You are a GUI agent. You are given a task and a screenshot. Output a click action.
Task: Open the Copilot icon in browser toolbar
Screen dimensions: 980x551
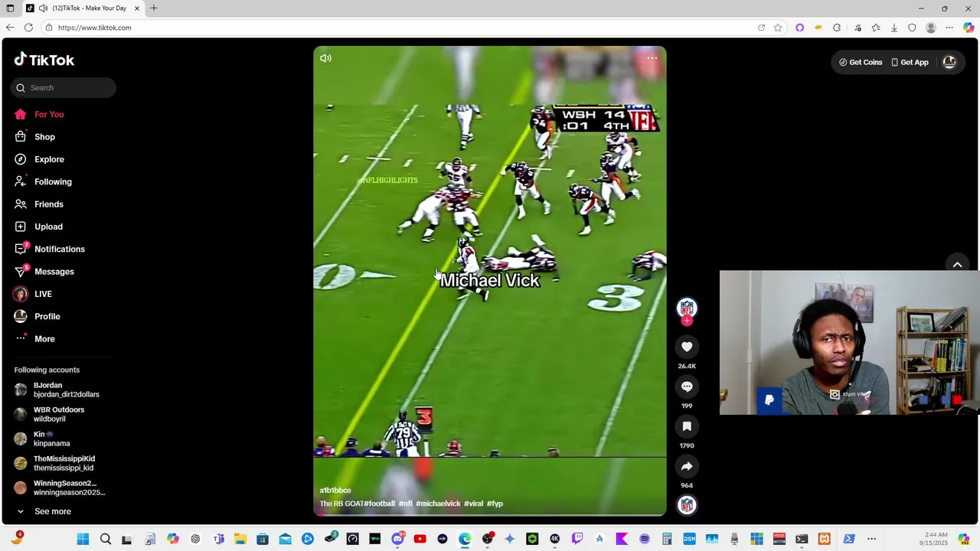click(969, 28)
